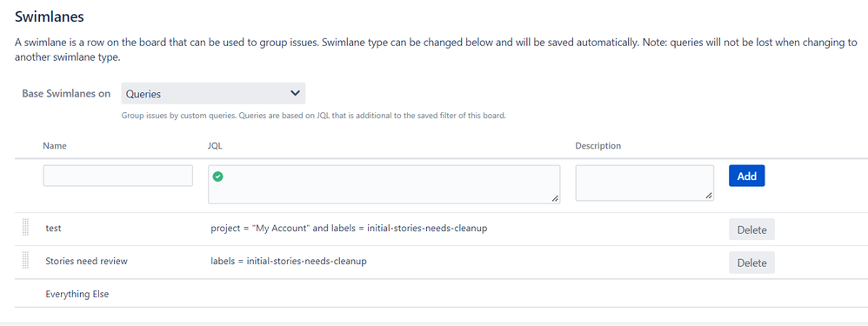Delete the Stories need review swimlane
868x326 pixels.
(x=751, y=263)
